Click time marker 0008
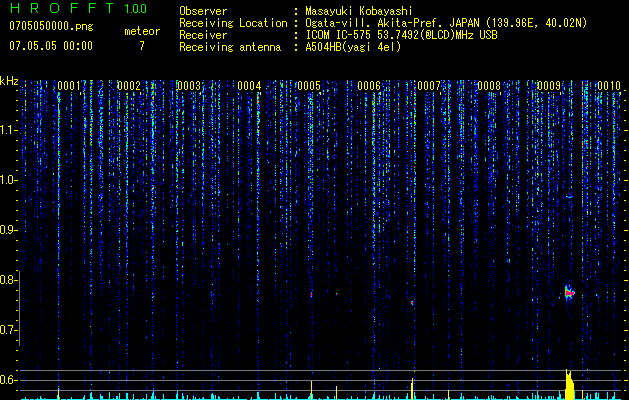Image resolution: width=629 pixels, height=400 pixels. 489,86
